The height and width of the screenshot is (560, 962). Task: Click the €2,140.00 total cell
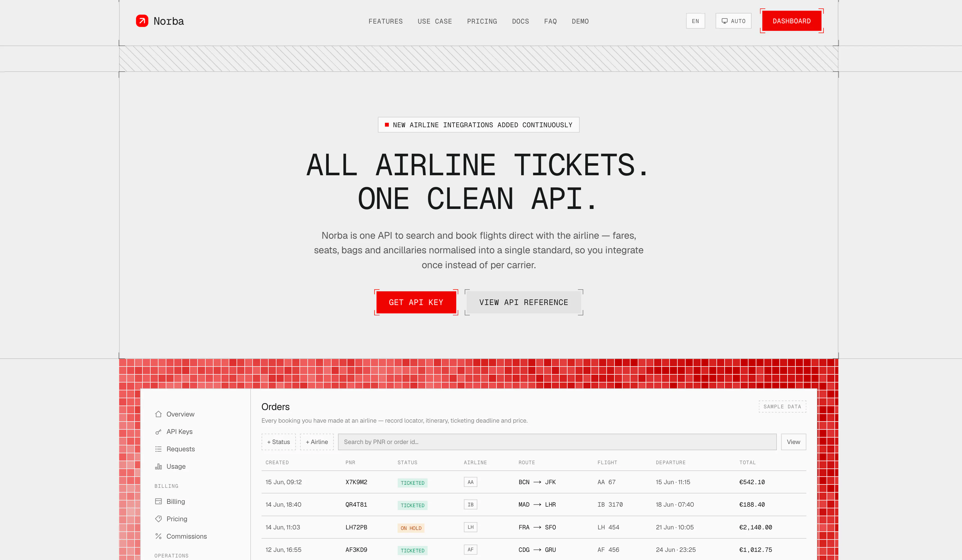click(x=755, y=527)
